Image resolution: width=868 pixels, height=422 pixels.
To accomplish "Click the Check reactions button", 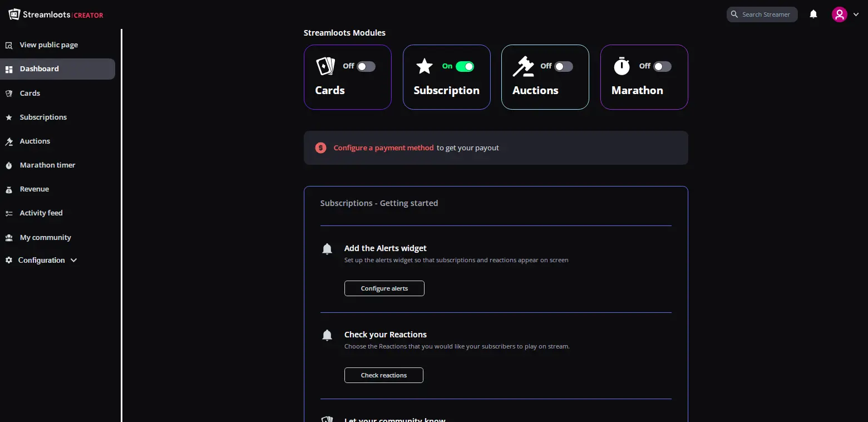I will (x=384, y=375).
